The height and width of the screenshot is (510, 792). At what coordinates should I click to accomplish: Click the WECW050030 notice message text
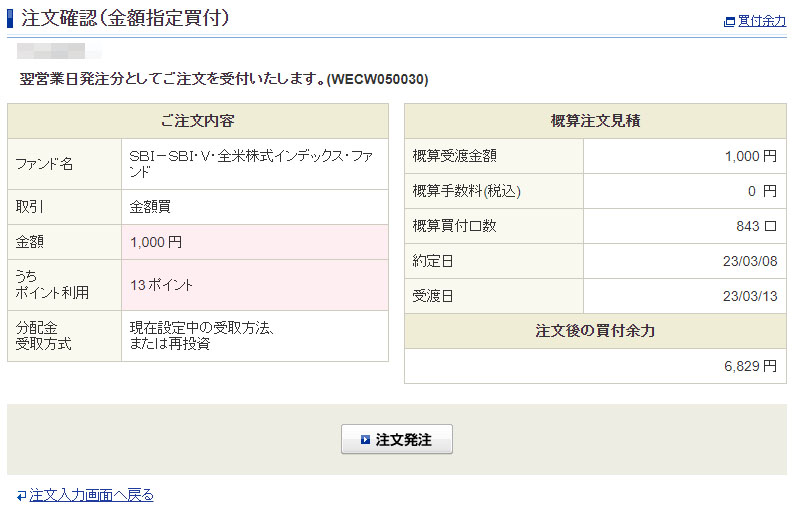(224, 79)
